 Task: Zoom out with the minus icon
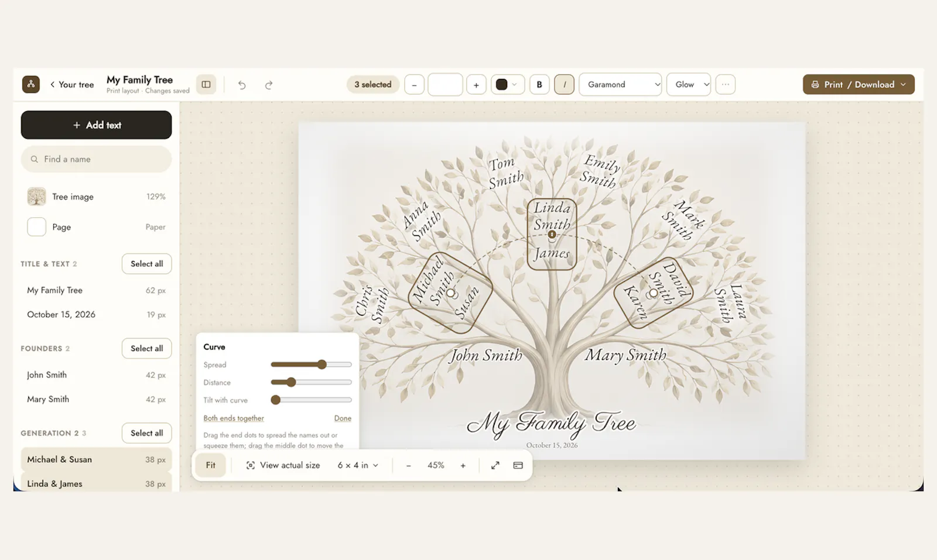[x=409, y=465]
